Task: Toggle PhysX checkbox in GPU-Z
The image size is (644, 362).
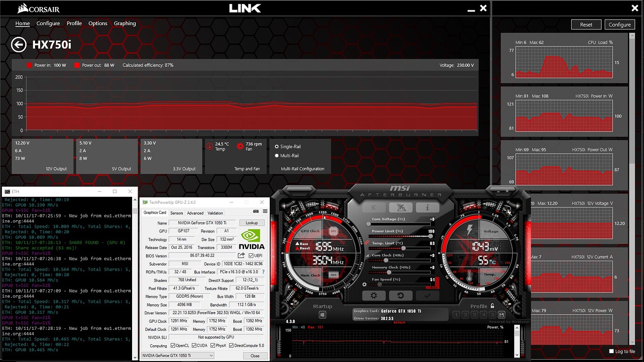Action: tap(212, 346)
